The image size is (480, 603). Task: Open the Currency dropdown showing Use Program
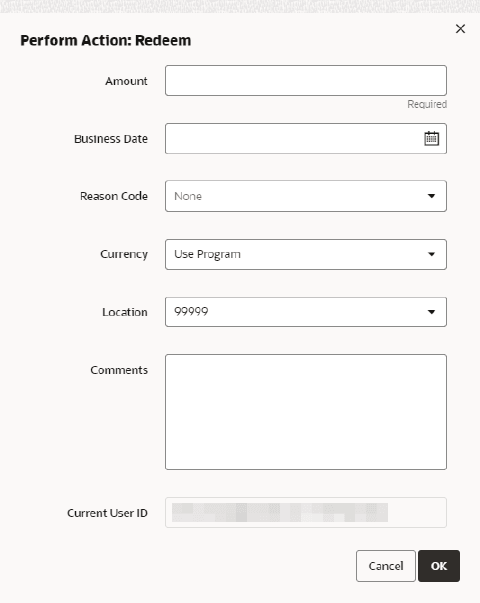306,254
